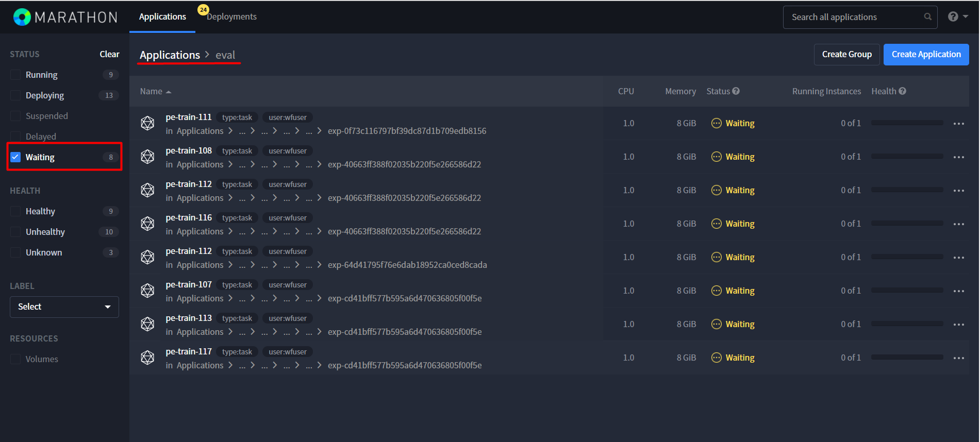Click the first breadcrumb chevron of pe-train-111
980x442 pixels.
coord(230,131)
